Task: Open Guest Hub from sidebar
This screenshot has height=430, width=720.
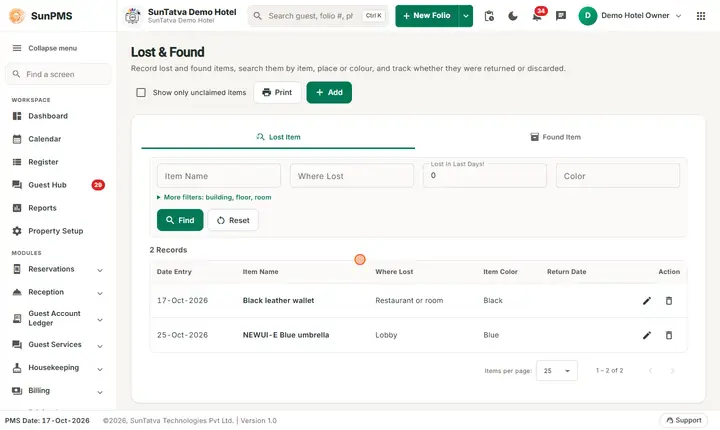Action: click(x=58, y=185)
